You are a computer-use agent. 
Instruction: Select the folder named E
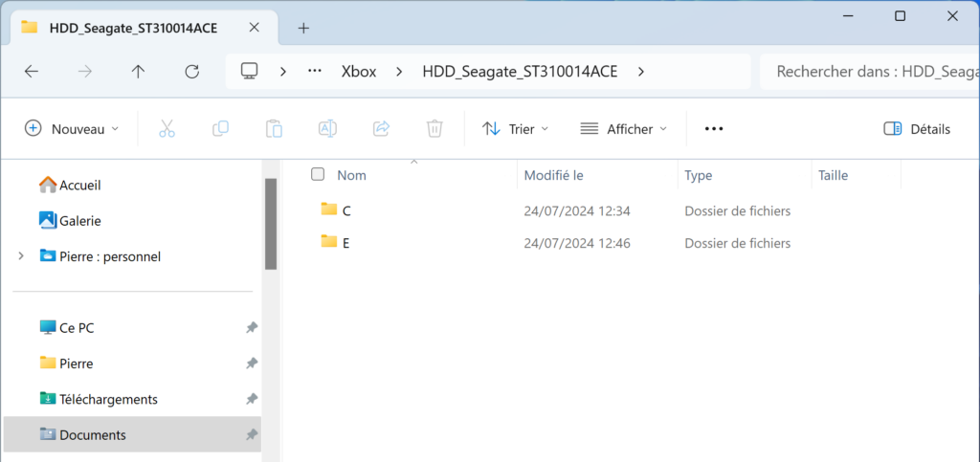[x=346, y=244]
